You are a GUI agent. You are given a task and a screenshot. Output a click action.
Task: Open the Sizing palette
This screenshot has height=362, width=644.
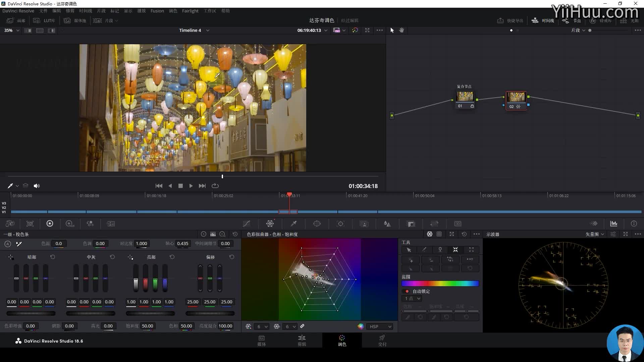[434, 224]
